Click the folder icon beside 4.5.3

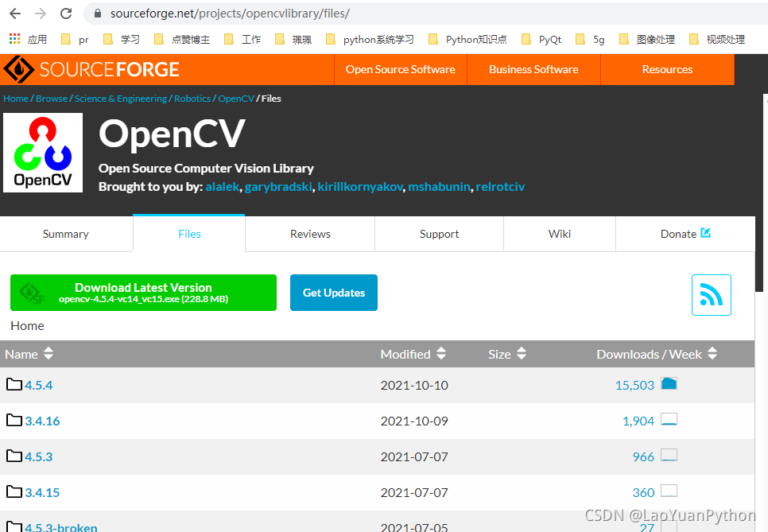point(14,456)
